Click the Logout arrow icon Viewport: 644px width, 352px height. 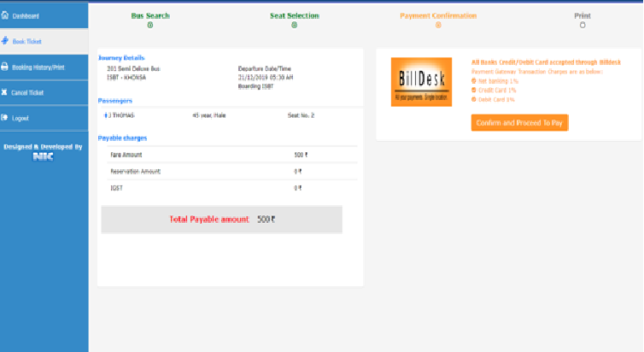(x=5, y=118)
